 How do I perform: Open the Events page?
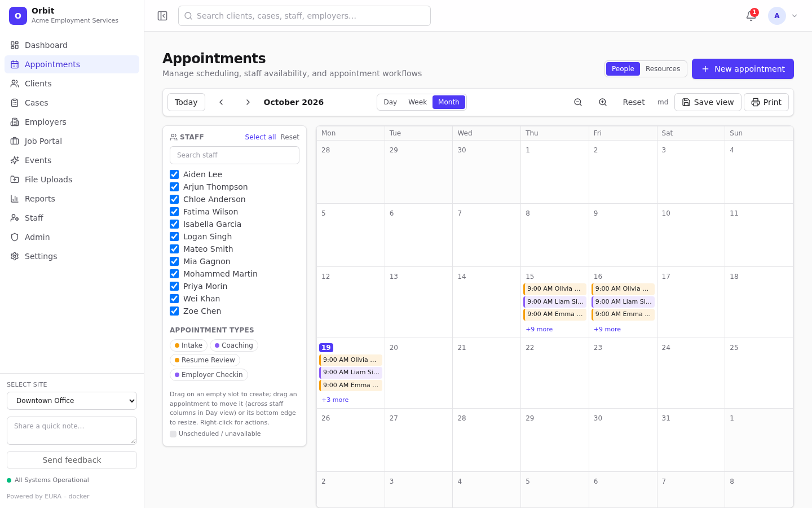72,160
